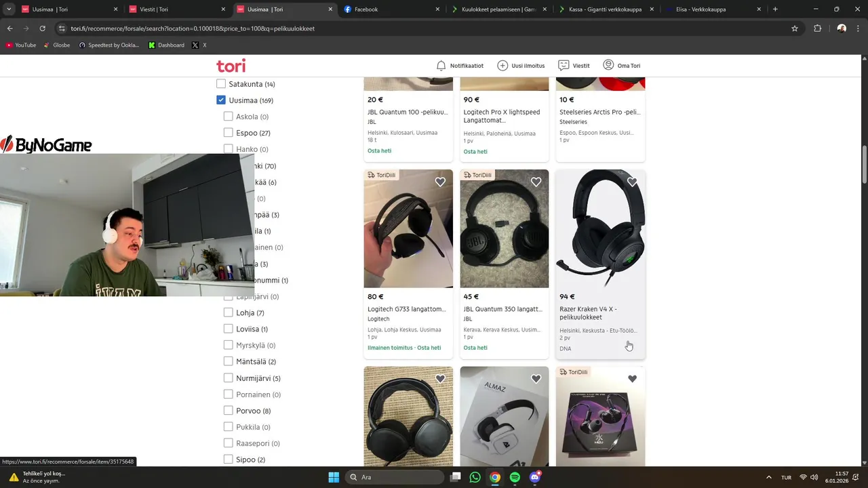
Task: Check the Satakunta region checkbox
Action: click(220, 84)
